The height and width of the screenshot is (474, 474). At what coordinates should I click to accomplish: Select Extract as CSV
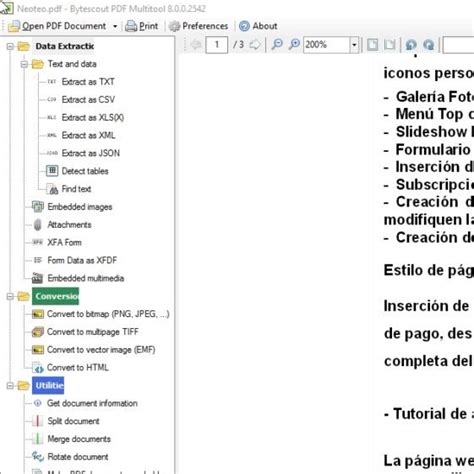(88, 100)
